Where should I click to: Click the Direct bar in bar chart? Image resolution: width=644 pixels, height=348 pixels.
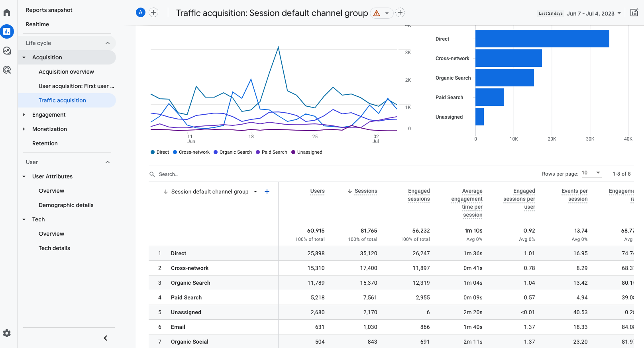(x=542, y=39)
